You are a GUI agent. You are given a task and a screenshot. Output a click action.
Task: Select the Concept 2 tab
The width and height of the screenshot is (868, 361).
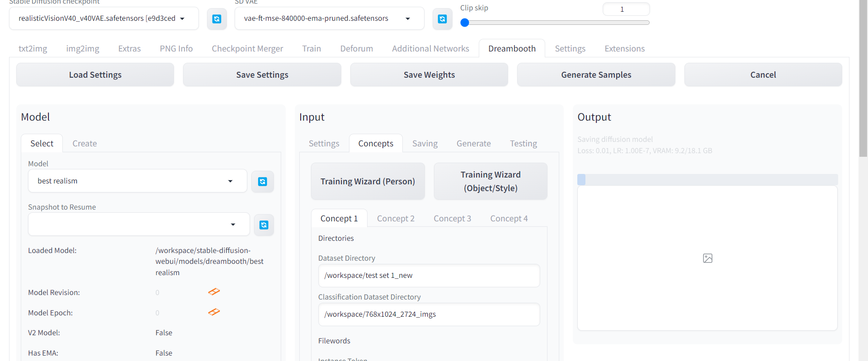[396, 219]
